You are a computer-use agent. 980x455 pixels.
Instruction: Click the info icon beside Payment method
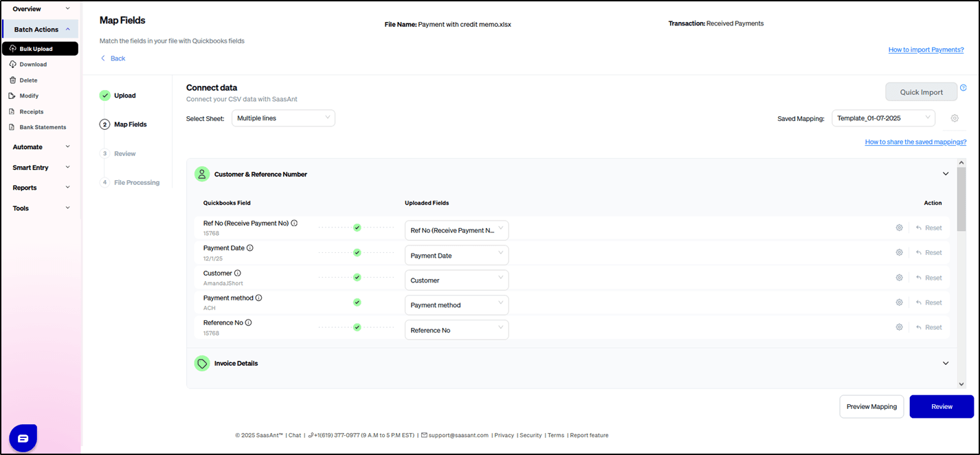pos(259,298)
